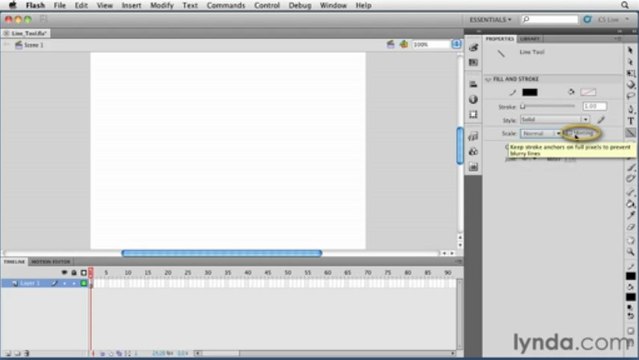Select the Line tool in Tools panel
Image resolution: width=639 pixels, height=360 pixels.
[x=630, y=133]
